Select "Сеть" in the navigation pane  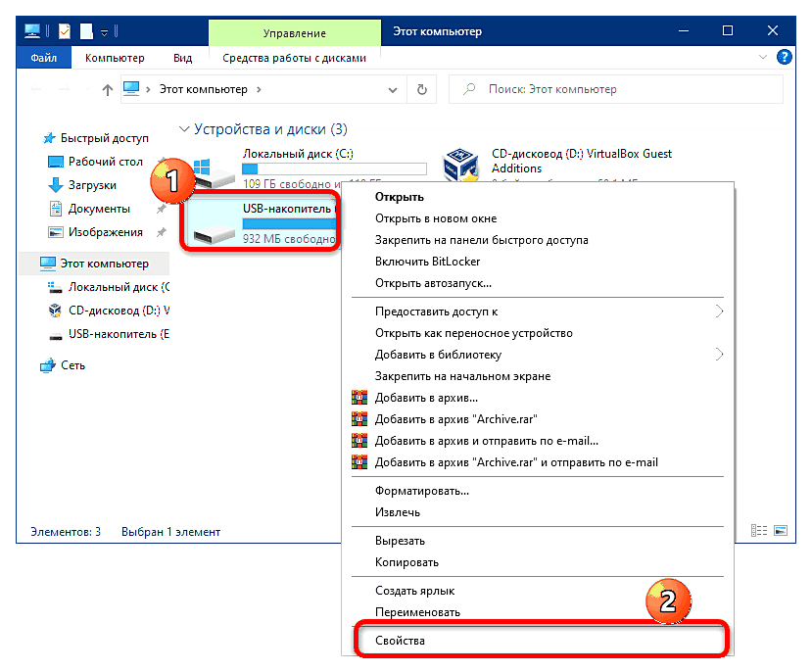pyautogui.click(x=73, y=365)
